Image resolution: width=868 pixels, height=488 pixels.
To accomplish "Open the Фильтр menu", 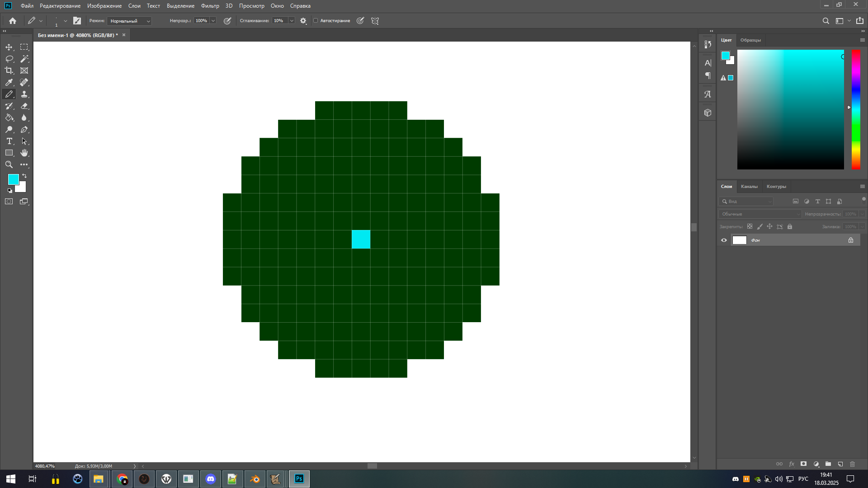I will [210, 6].
